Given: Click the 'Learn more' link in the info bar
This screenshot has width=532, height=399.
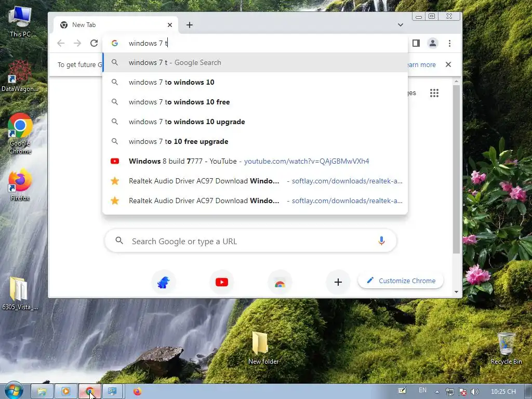Looking at the screenshot, I should [x=421, y=64].
